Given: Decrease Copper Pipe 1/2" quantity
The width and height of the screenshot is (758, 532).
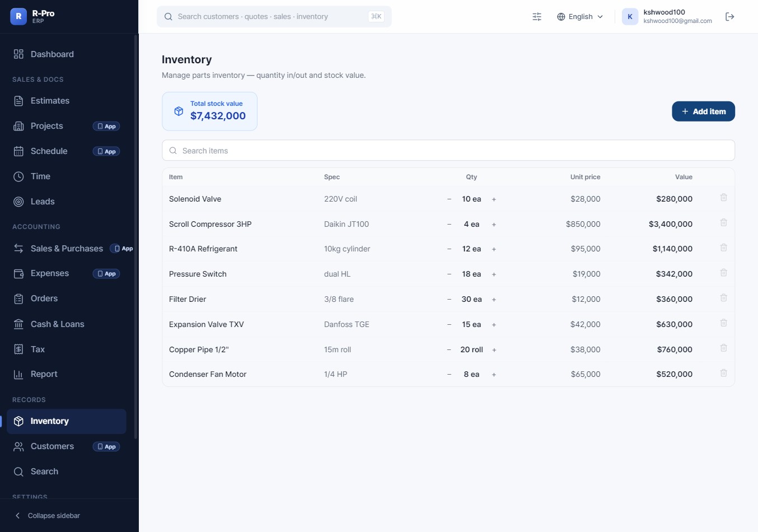Looking at the screenshot, I should [449, 350].
